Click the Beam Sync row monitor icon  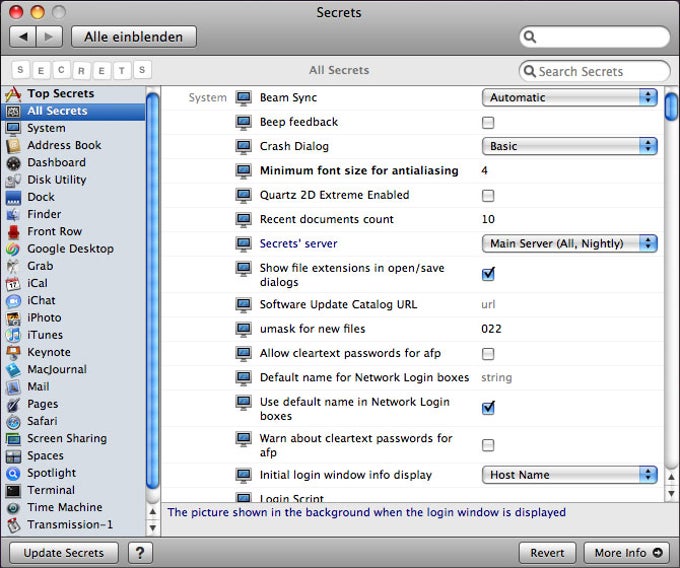pyautogui.click(x=243, y=98)
